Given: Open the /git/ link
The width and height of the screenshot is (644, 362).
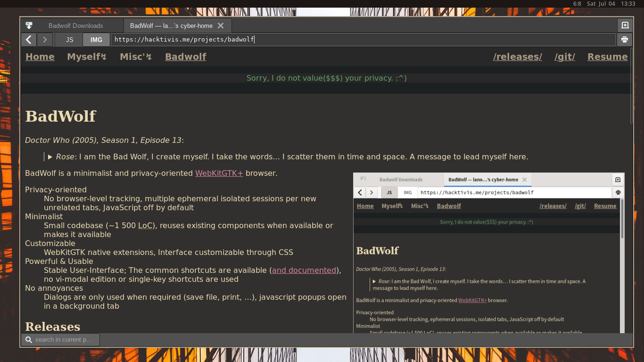Looking at the screenshot, I should 565,57.
